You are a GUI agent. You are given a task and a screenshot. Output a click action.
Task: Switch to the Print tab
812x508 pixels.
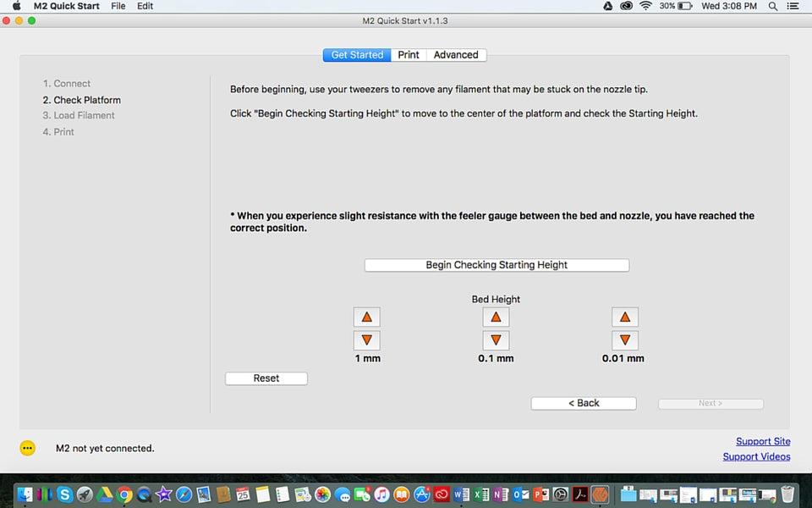click(x=409, y=55)
